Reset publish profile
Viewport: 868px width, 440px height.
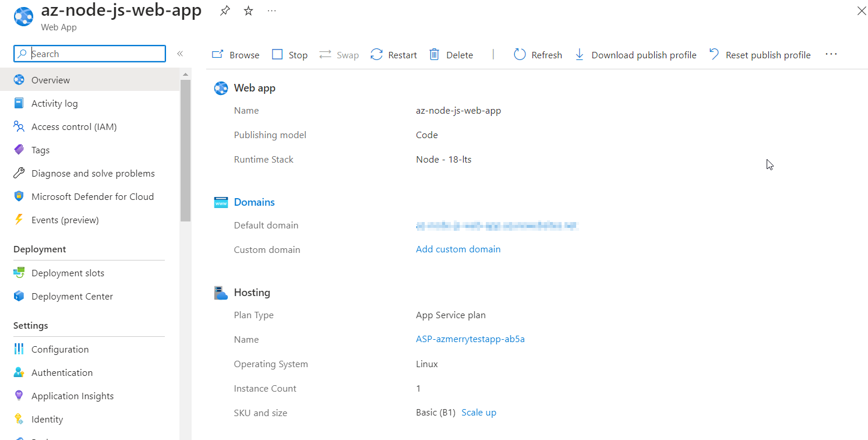(760, 55)
